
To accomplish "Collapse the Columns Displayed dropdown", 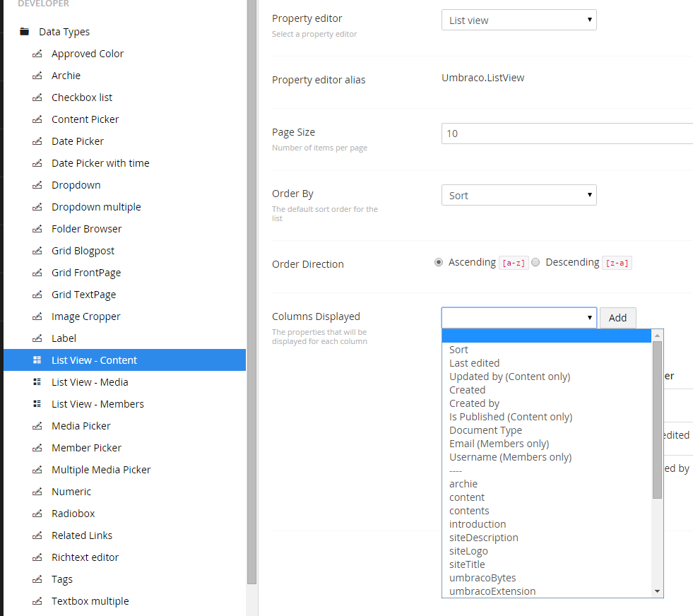I will coord(519,318).
